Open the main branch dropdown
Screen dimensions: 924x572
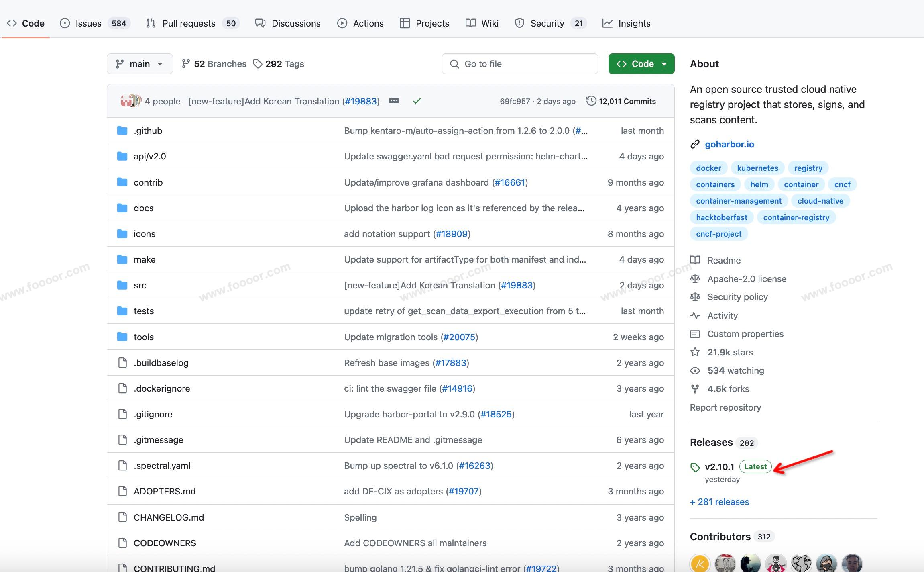[x=140, y=64]
